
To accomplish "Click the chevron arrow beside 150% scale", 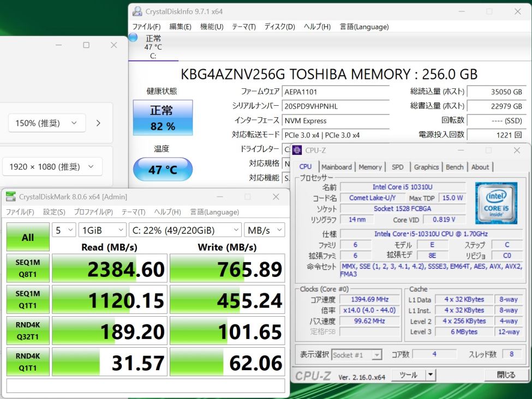I will click(98, 123).
